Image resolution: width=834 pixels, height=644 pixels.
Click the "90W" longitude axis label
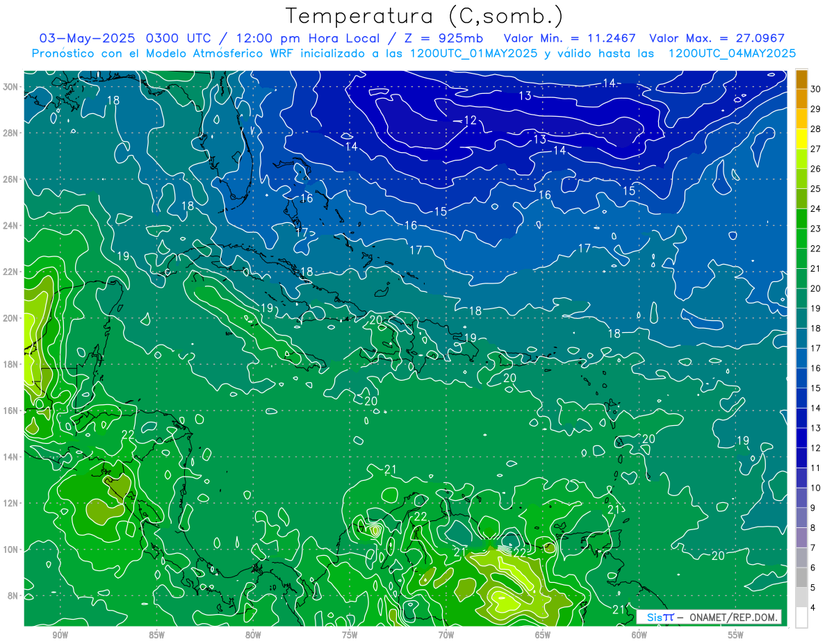[x=60, y=636]
